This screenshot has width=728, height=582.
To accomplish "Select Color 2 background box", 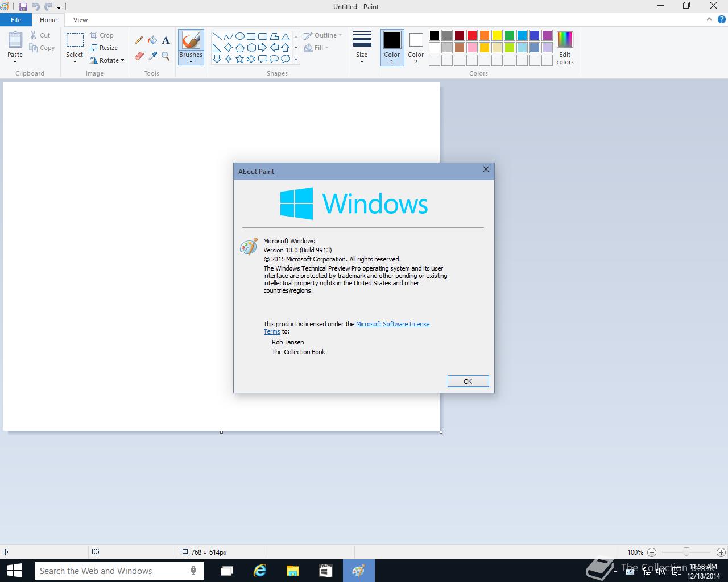I will click(416, 48).
